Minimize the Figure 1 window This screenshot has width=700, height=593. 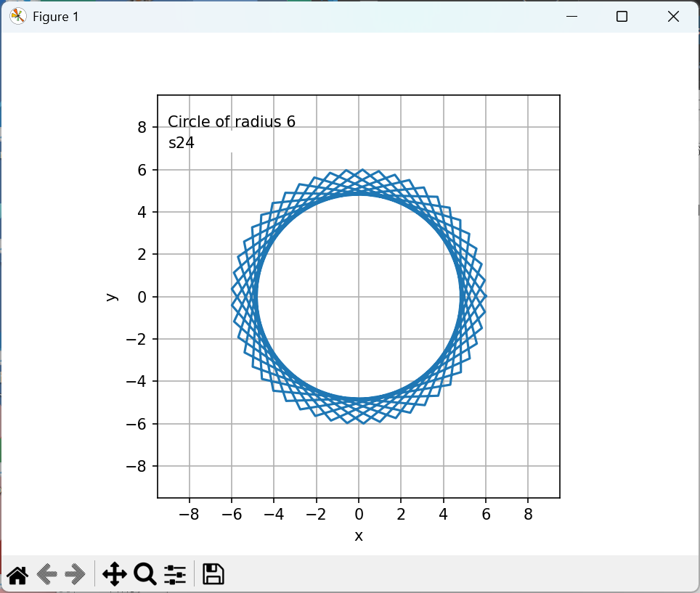[x=571, y=17]
